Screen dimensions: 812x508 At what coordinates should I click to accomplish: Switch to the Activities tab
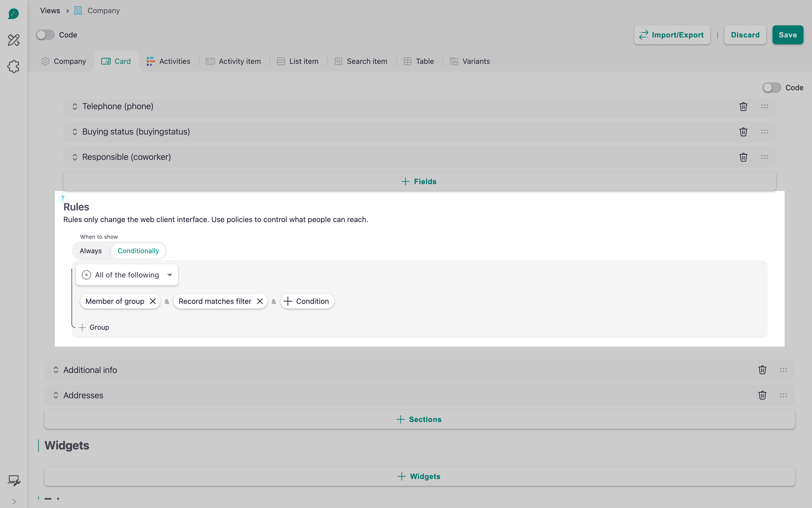(168, 61)
